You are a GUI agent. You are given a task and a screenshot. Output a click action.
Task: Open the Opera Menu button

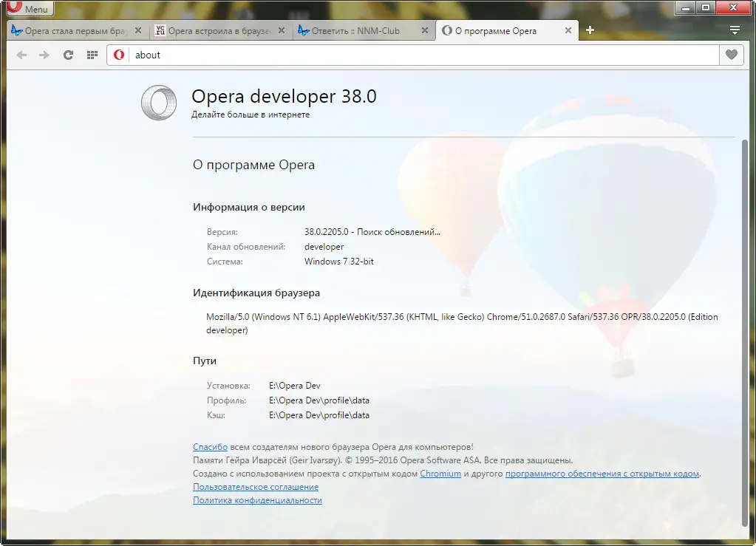pyautogui.click(x=30, y=8)
